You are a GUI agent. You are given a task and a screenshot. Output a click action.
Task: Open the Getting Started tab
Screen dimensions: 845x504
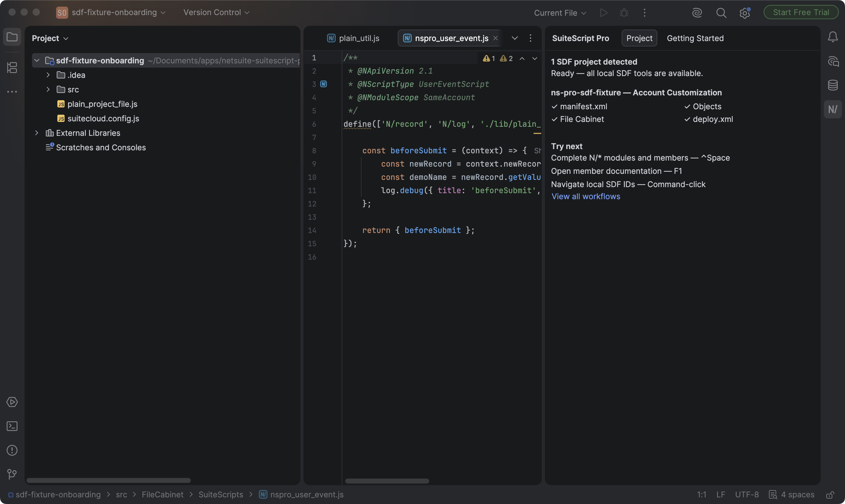click(x=695, y=38)
